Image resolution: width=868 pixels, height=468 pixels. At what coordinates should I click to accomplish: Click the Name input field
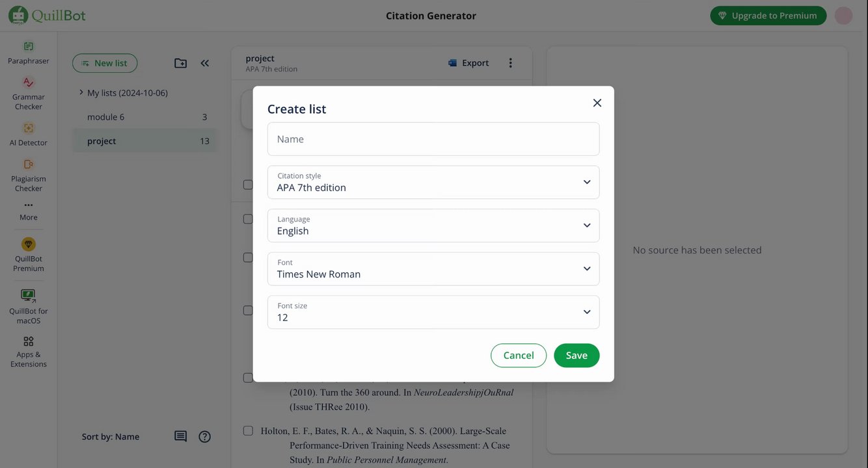tap(433, 139)
